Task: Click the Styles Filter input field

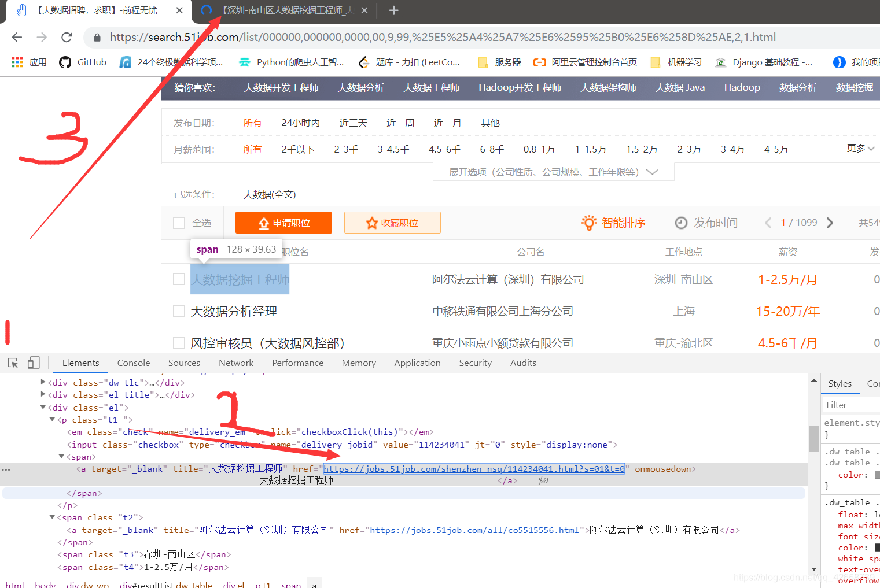Action: click(850, 405)
